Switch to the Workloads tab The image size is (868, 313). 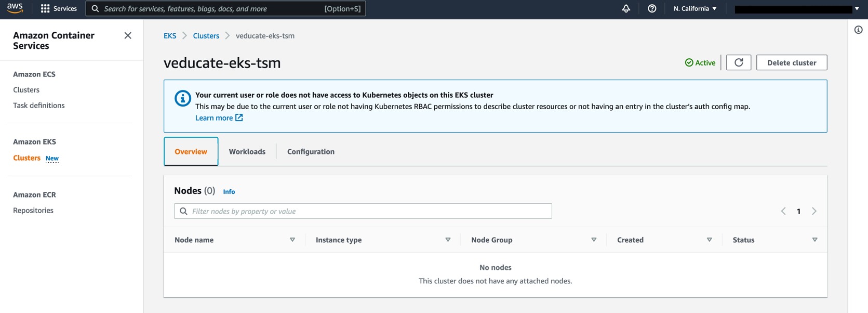pyautogui.click(x=247, y=151)
